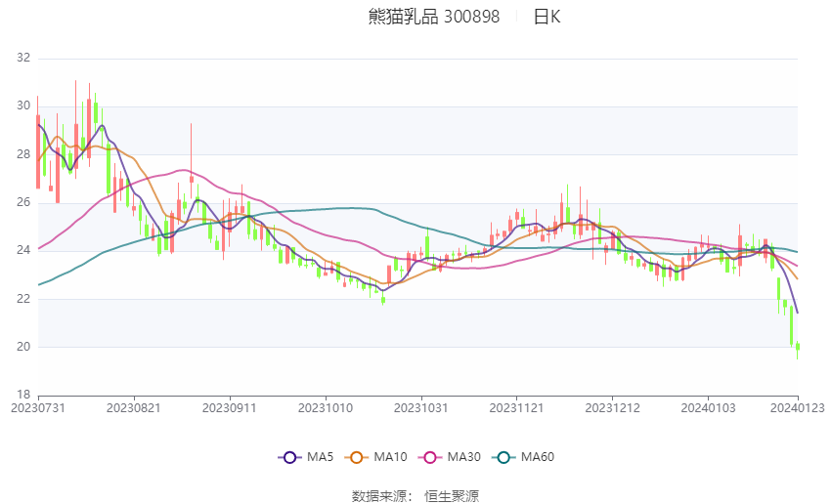Click x-axis date label 20231031

[420, 408]
